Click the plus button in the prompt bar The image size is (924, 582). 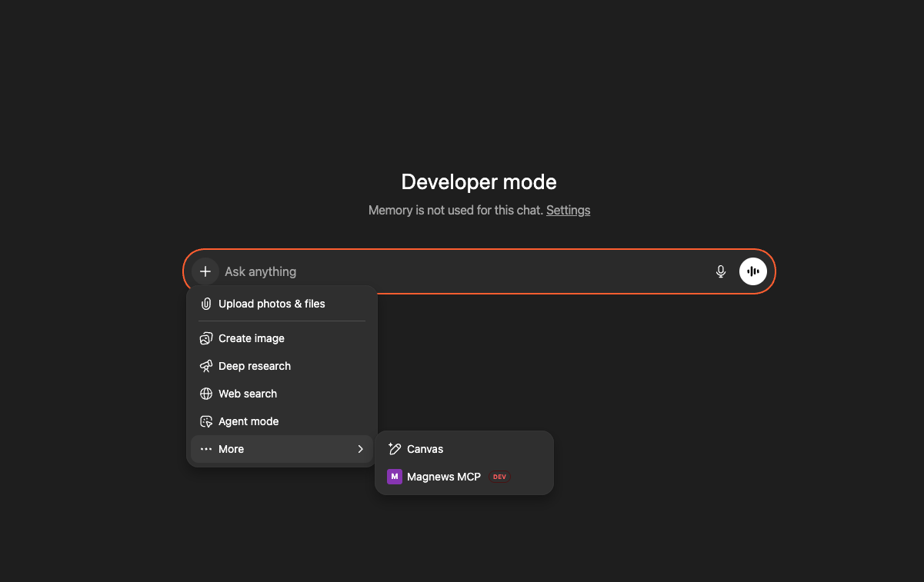(205, 271)
